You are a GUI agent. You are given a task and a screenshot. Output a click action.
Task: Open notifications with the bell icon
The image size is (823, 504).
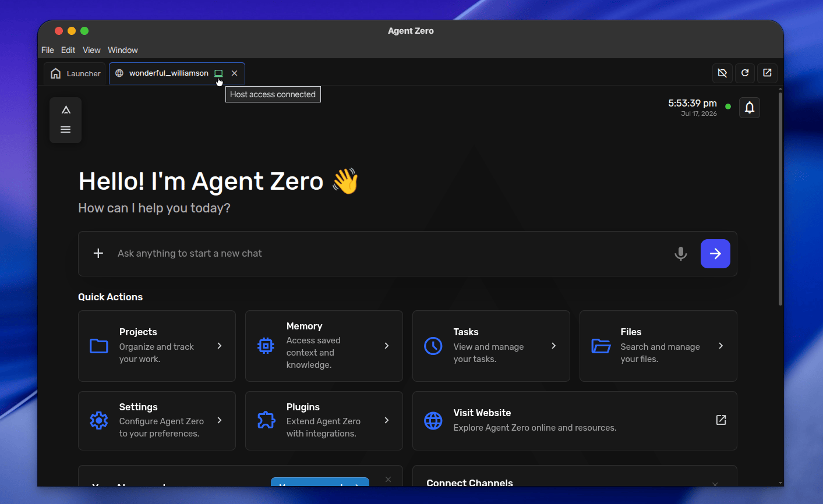click(x=750, y=107)
